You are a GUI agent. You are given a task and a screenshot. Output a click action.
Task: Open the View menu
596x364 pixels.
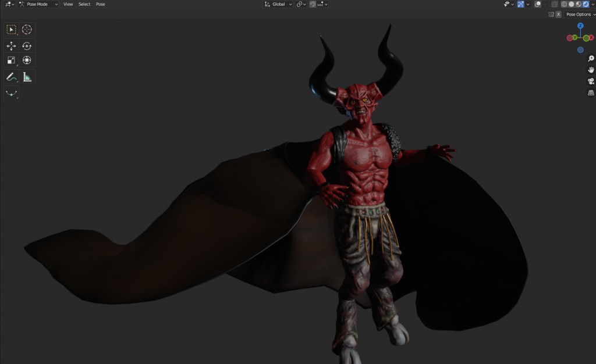(x=68, y=4)
